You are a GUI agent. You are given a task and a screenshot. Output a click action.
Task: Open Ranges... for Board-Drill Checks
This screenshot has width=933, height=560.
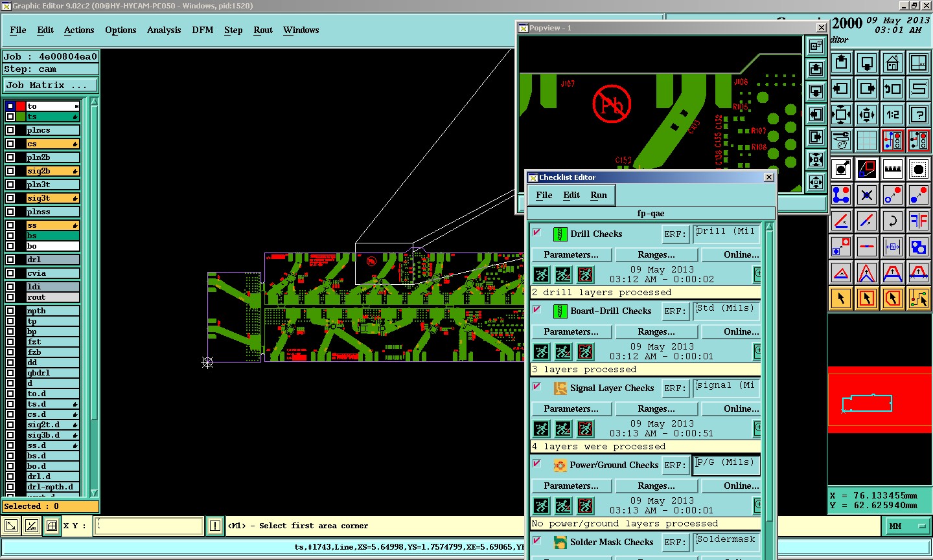(x=656, y=331)
